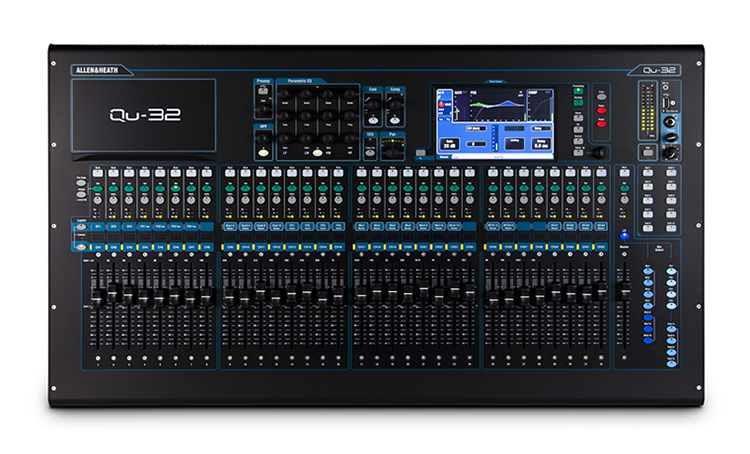750x454 pixels.
Task: Click the LF Gain knob in Parametric EQ
Action: click(x=285, y=138)
